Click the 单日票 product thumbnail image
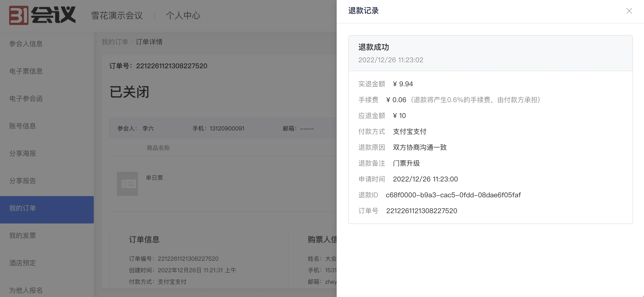This screenshot has height=297, width=644. (127, 184)
